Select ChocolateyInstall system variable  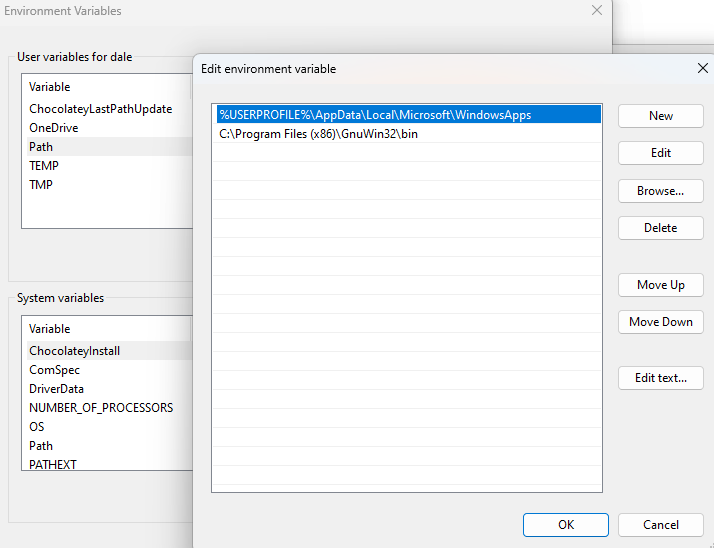(x=109, y=351)
